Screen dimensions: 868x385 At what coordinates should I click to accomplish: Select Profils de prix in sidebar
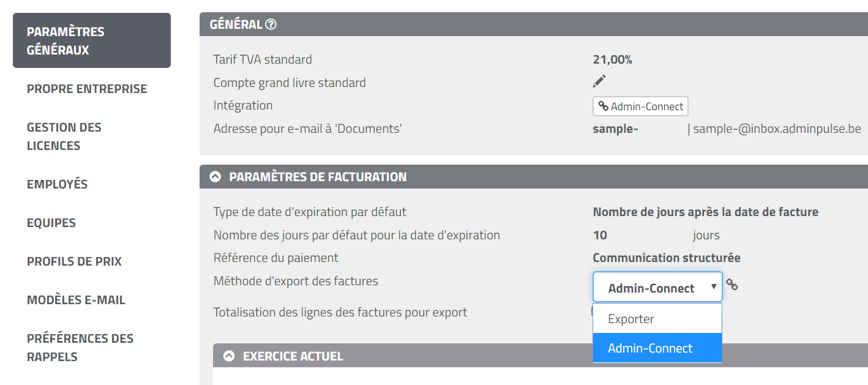pos(74,261)
